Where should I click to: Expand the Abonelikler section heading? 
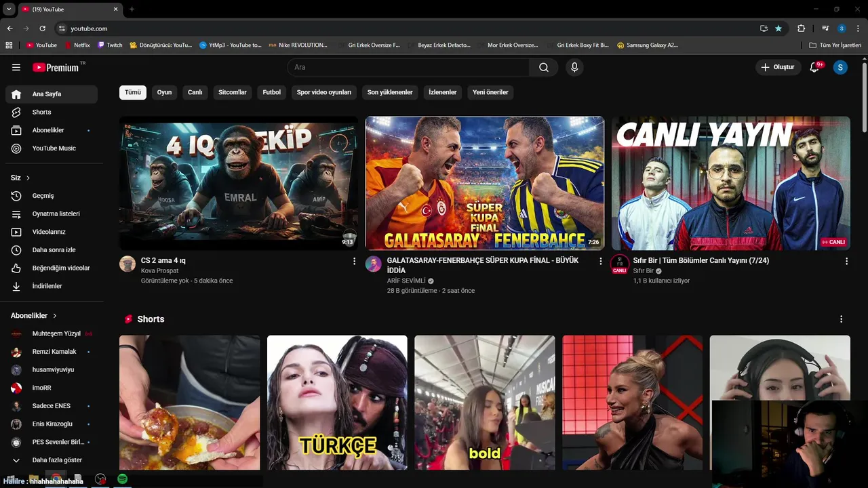point(34,316)
